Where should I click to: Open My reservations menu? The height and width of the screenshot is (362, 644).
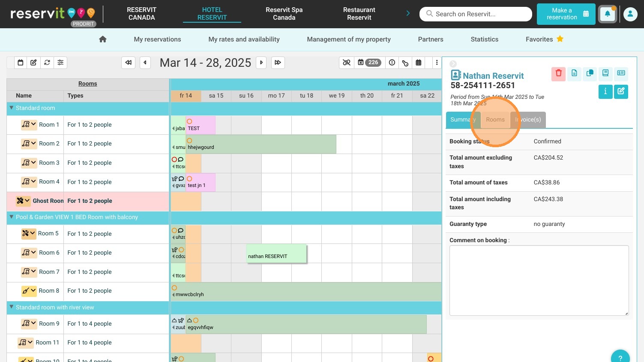(157, 39)
